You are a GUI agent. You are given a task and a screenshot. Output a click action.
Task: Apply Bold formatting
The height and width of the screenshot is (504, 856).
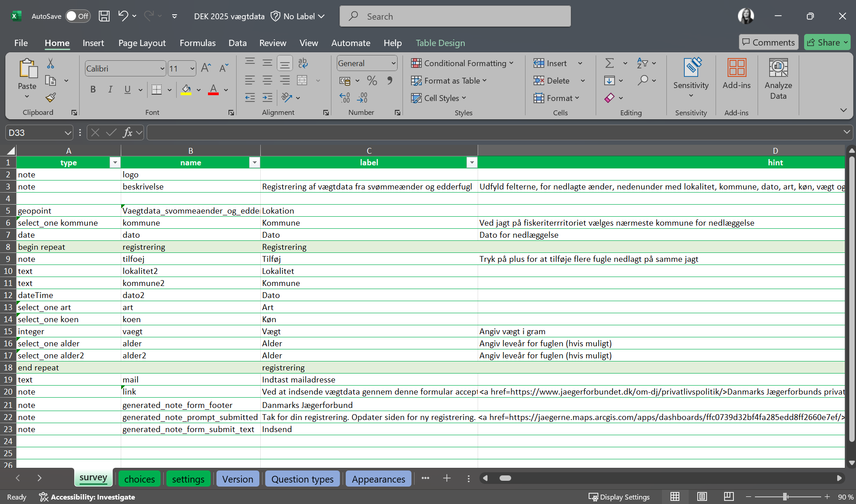coord(93,89)
